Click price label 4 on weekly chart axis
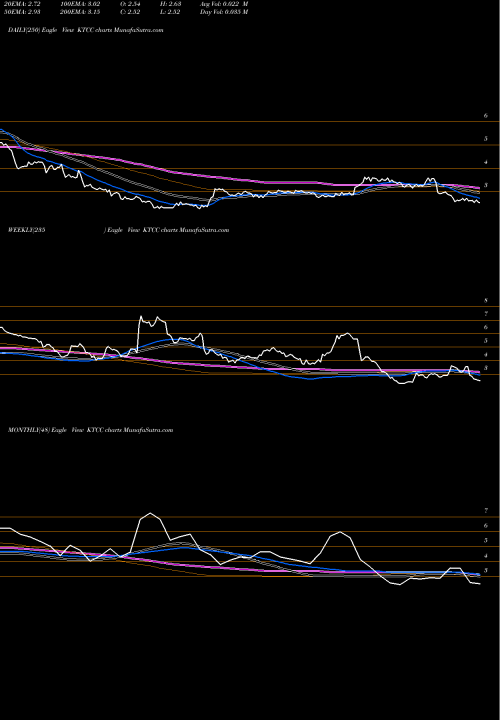Image resolution: width=500 pixels, height=720 pixels. pos(486,354)
